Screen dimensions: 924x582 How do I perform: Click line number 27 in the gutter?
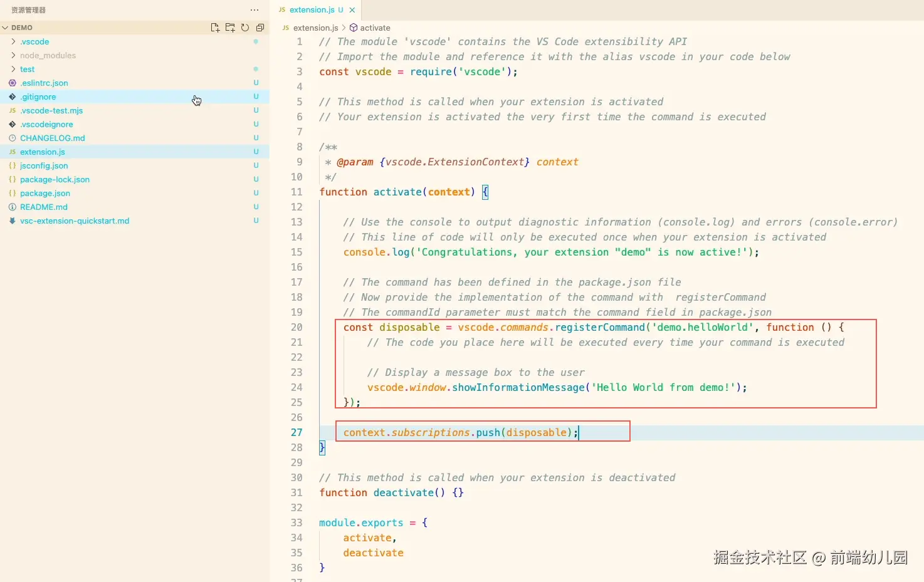click(x=297, y=432)
